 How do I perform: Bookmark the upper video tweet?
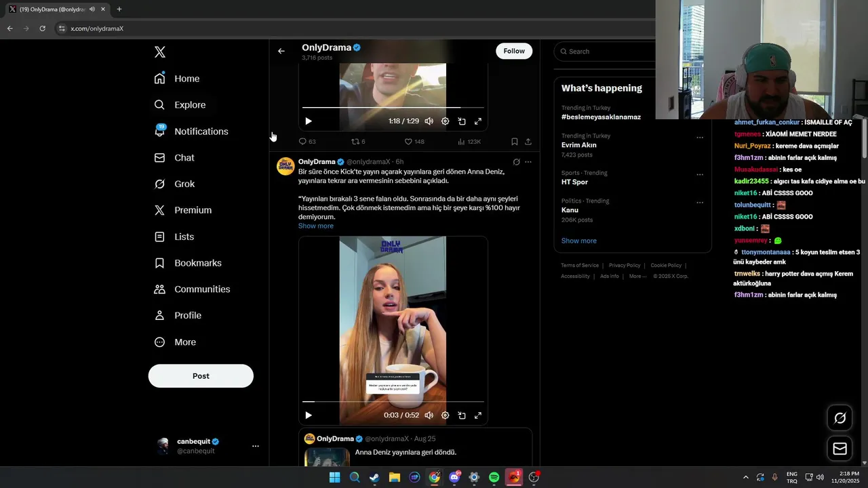point(514,142)
